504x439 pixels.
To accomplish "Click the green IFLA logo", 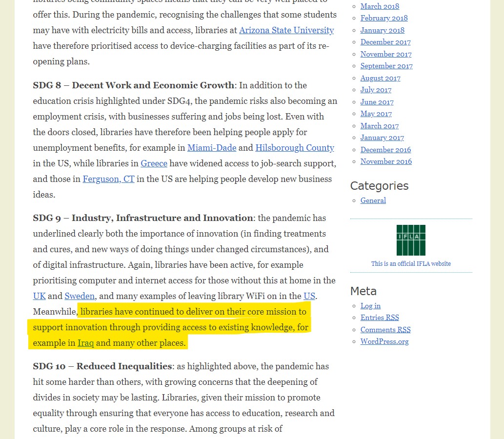I will (x=411, y=240).
